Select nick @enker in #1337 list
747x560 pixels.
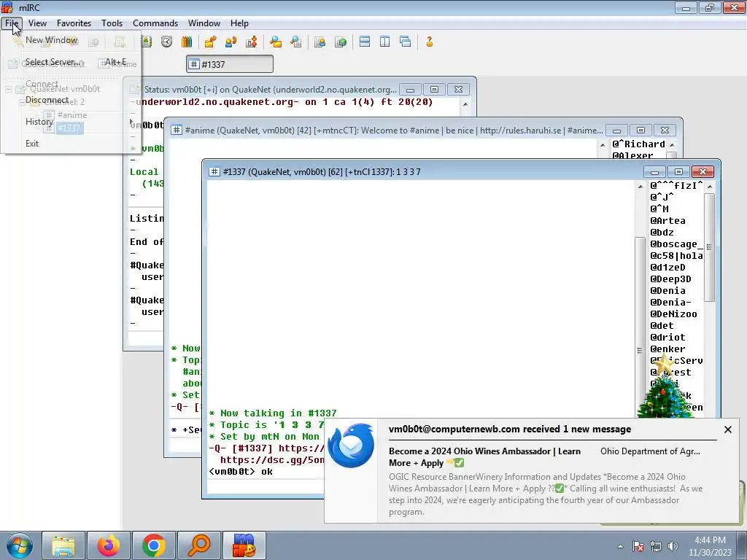point(667,349)
